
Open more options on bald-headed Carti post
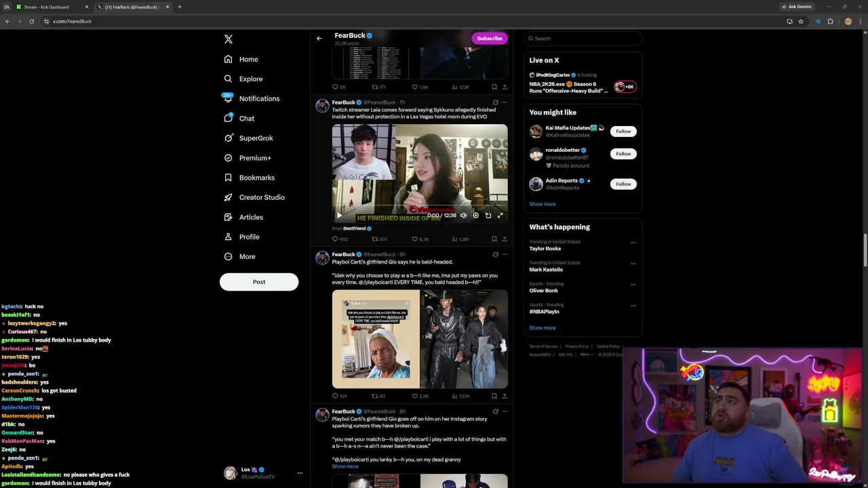(x=504, y=254)
